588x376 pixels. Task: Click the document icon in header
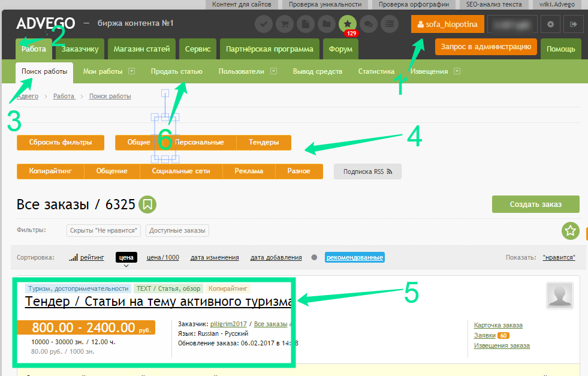coord(306,25)
